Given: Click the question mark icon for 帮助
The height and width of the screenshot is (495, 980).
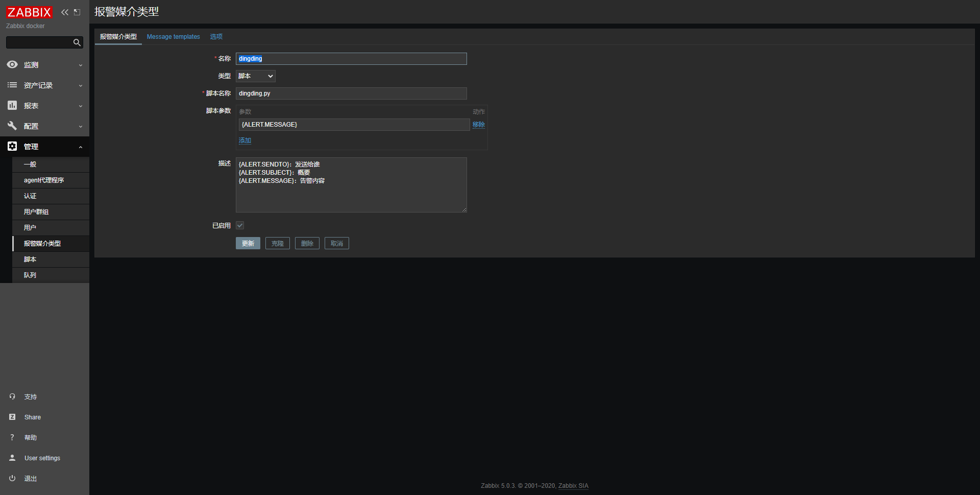Looking at the screenshot, I should (12, 437).
